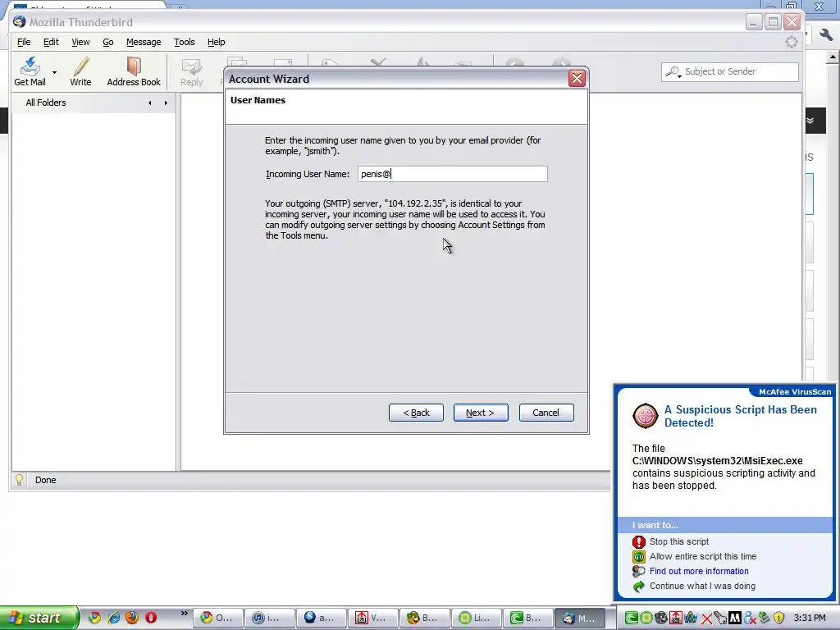Image resolution: width=840 pixels, height=630 pixels.
Task: Open the View menu
Action: (80, 42)
